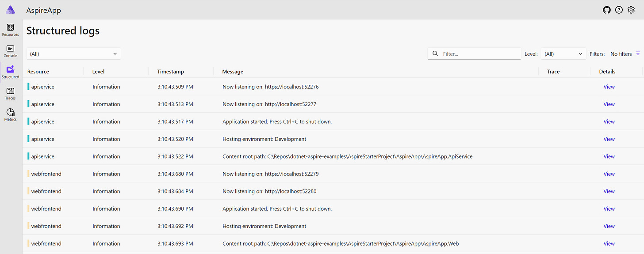Click the funnel icon beside No filters

(638, 53)
